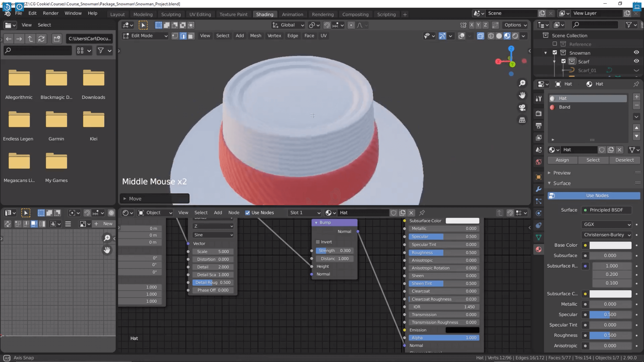Select face select mode icon
Viewport: 644px width, 362px height.
point(191,36)
